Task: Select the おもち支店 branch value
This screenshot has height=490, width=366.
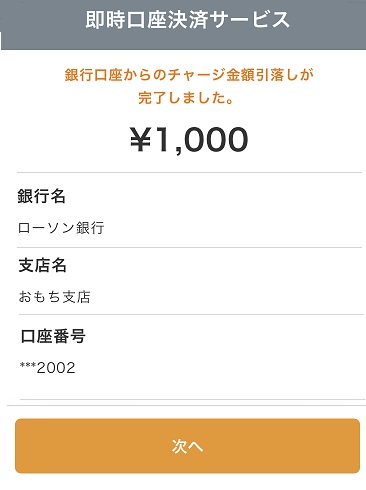Action: pos(55,297)
